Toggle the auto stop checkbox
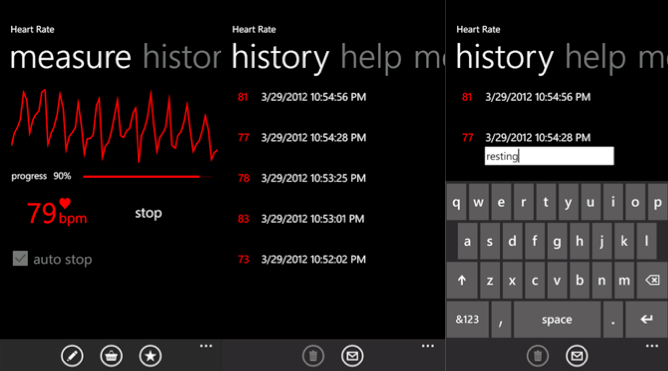This screenshot has width=668, height=371. [20, 259]
